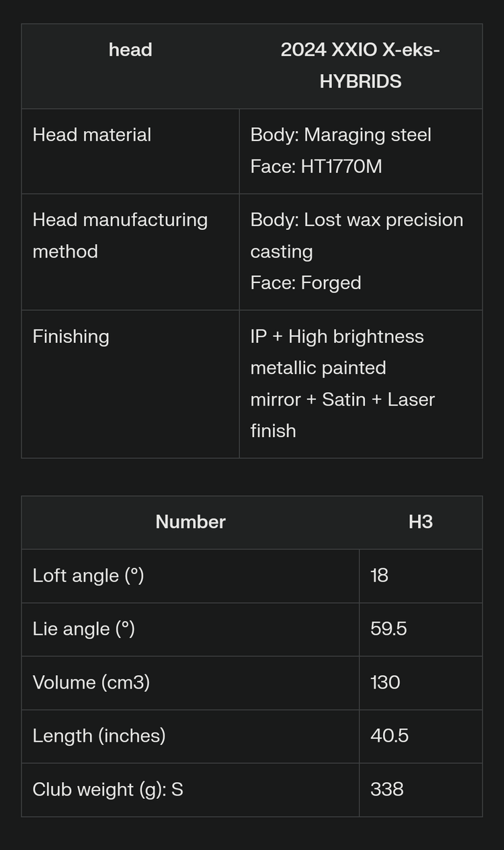Click the "Volume (cm3)" row label
Image resolution: width=504 pixels, height=850 pixels.
[91, 683]
